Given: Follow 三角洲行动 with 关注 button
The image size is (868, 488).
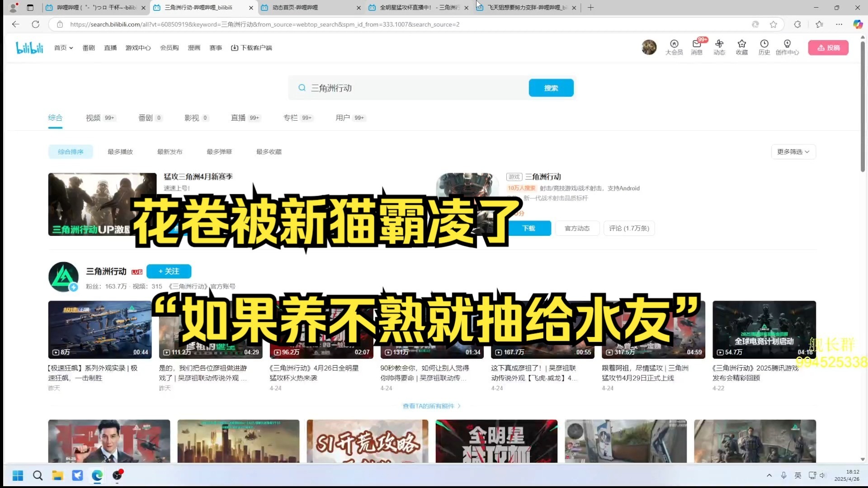Looking at the screenshot, I should pos(169,272).
